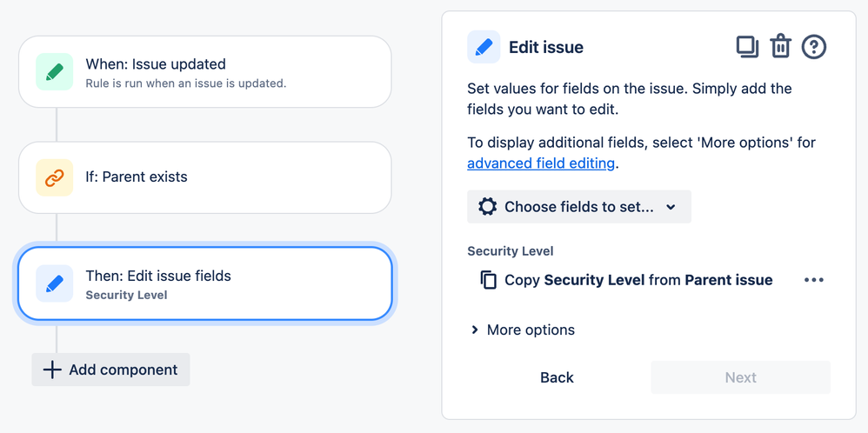Click the orange link condition icon
868x433 pixels.
54,177
